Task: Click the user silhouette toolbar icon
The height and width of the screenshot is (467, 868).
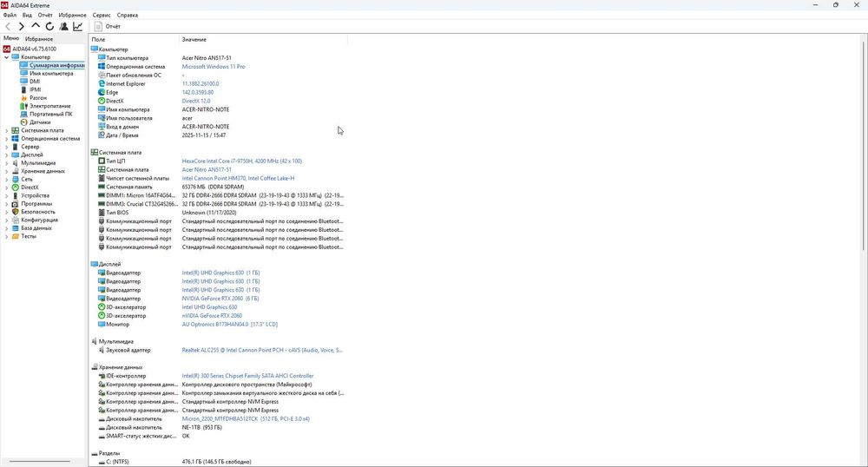Action: click(63, 27)
